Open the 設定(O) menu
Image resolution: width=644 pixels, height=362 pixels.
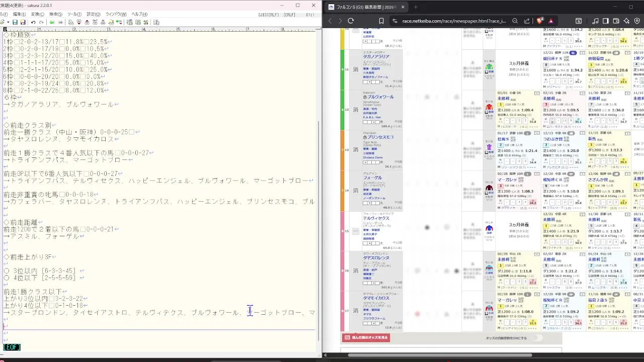point(94,14)
